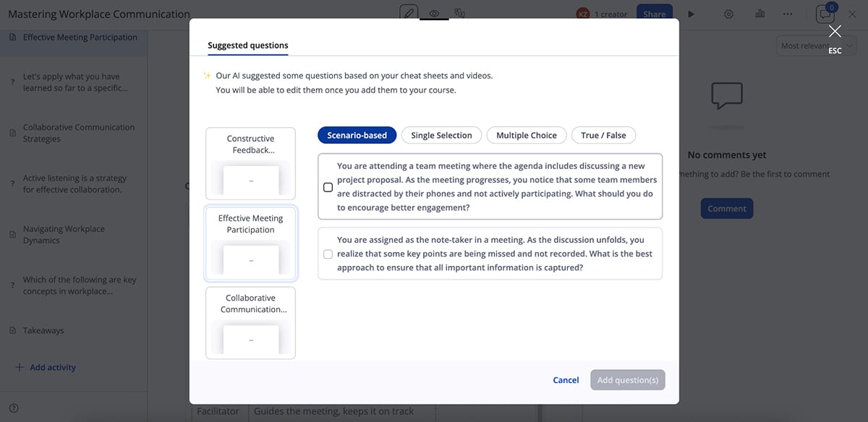Switch to the True / False filter

[x=603, y=135]
